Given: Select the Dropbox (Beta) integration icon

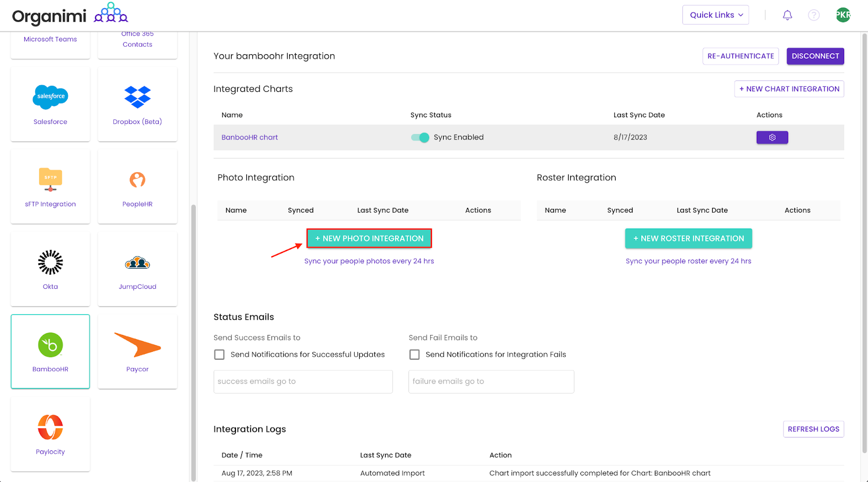Looking at the screenshot, I should [x=137, y=97].
